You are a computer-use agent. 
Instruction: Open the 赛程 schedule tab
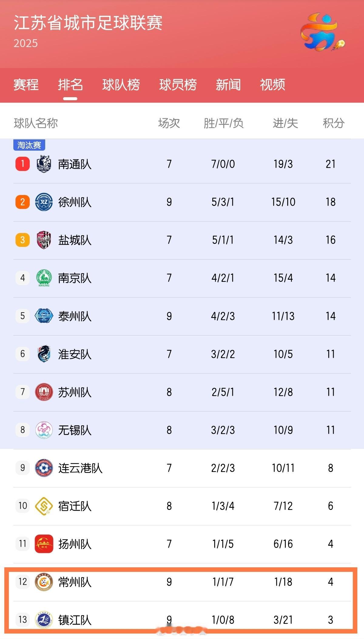pos(26,85)
